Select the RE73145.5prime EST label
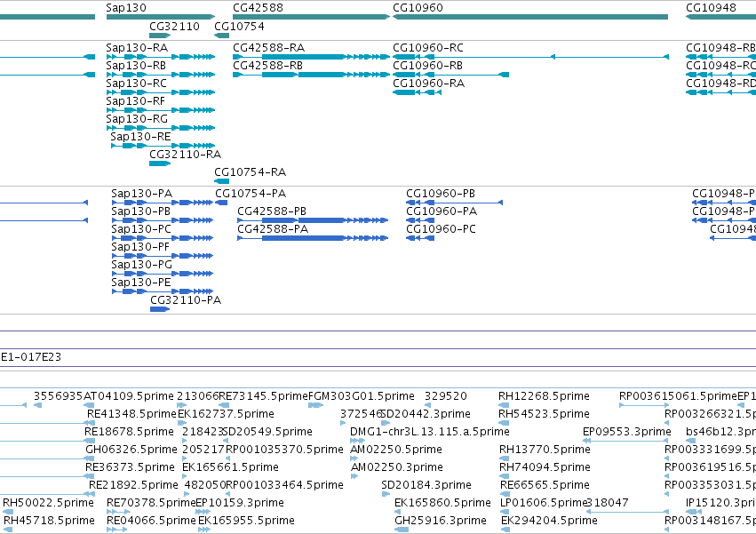The height and width of the screenshot is (534, 756). 263,396
